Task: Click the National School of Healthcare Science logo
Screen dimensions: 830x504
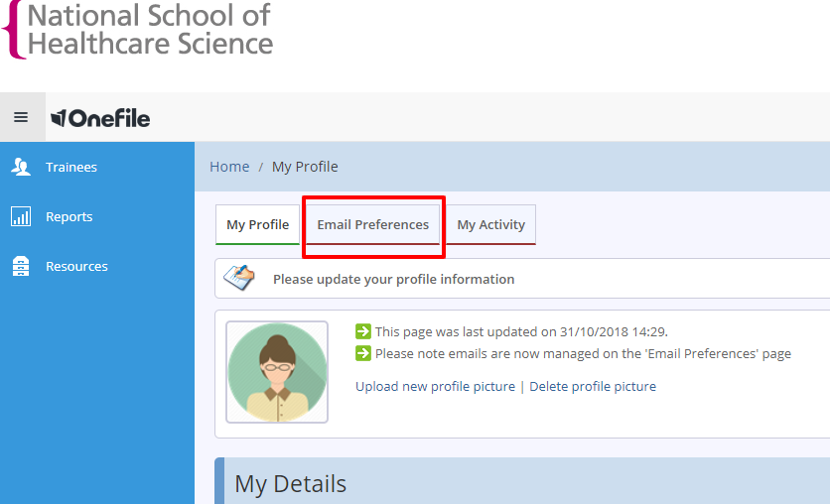Action: 138,30
